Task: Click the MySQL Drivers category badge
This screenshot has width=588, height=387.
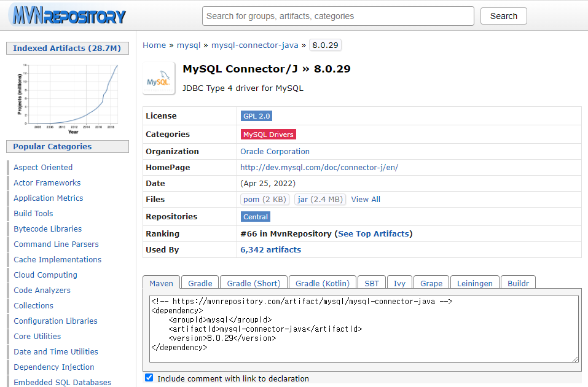Action: [x=268, y=135]
